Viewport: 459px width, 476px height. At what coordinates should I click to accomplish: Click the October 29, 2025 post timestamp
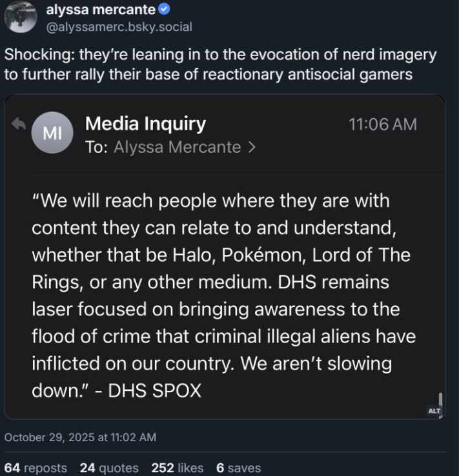(x=80, y=437)
